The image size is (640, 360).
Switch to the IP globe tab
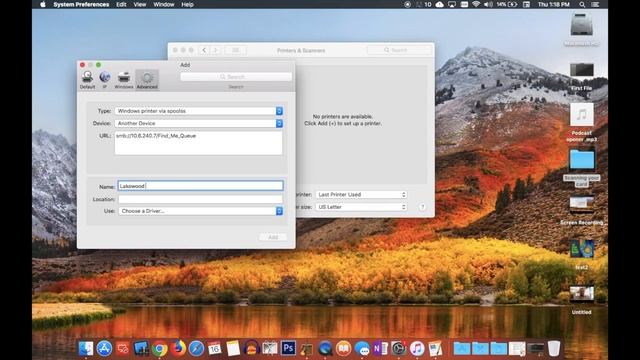click(x=105, y=80)
